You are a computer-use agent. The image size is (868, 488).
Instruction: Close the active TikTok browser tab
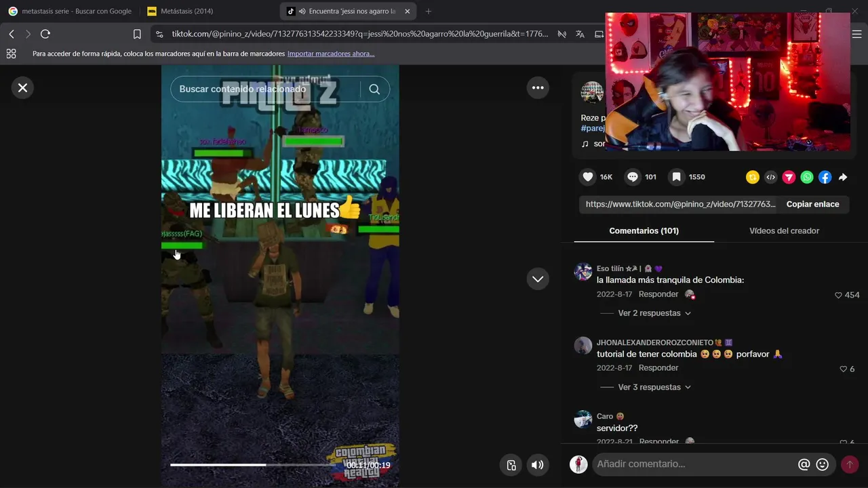coord(407,12)
